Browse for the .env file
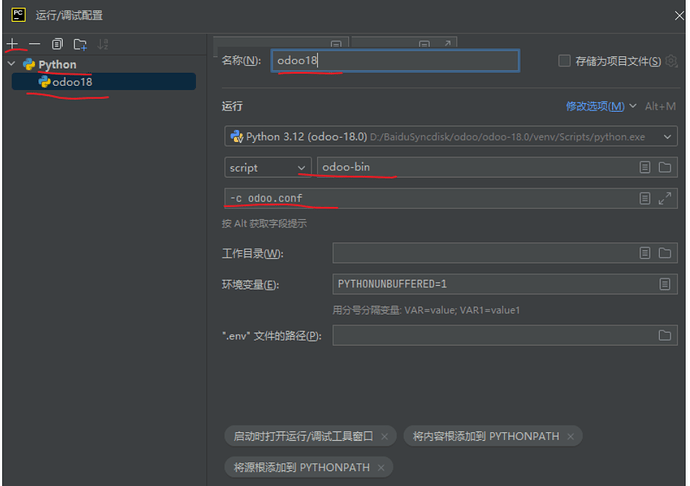The width and height of the screenshot is (690, 486). pos(665,335)
